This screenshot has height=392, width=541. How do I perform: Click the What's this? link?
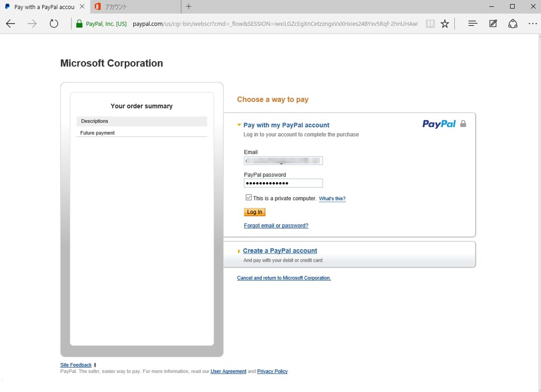click(x=332, y=199)
